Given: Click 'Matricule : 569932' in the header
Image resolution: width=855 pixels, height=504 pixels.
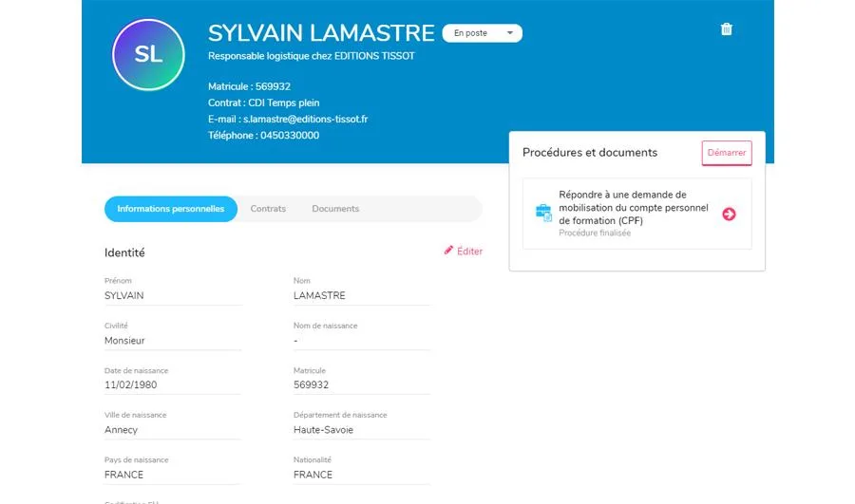Looking at the screenshot, I should tap(249, 86).
